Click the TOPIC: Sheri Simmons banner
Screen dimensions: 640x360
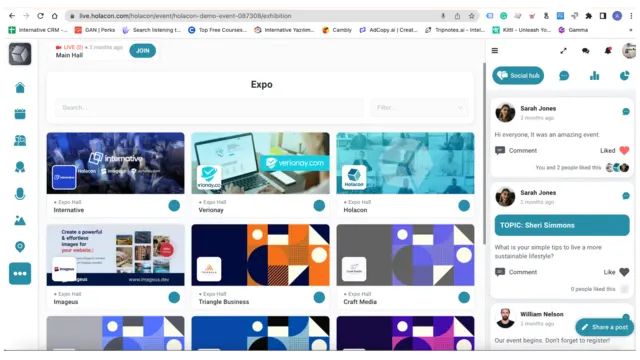[562, 225]
